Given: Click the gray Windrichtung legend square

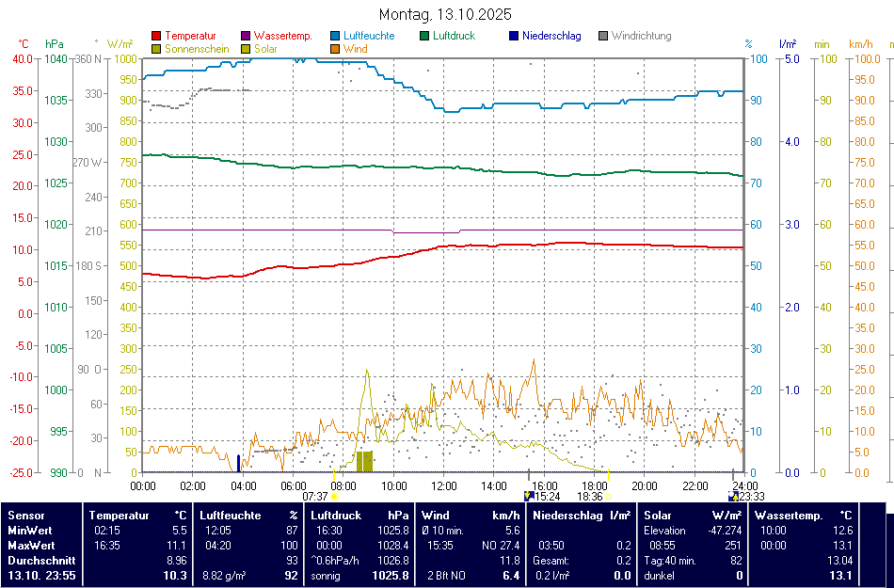Looking at the screenshot, I should tap(603, 37).
